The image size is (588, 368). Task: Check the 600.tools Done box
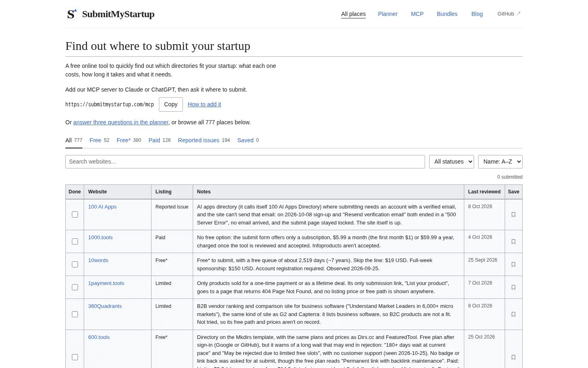point(75,357)
